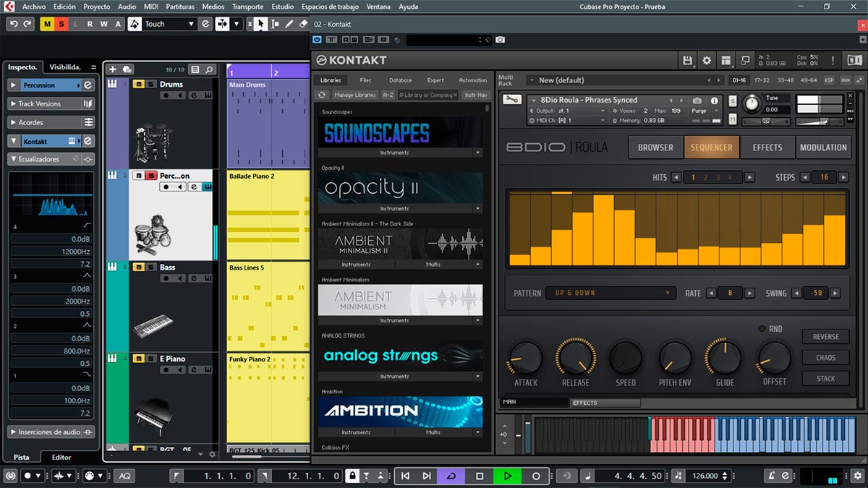Open the MODULATION page in Roula
Screen dimensions: 868x488
pyautogui.click(x=823, y=147)
